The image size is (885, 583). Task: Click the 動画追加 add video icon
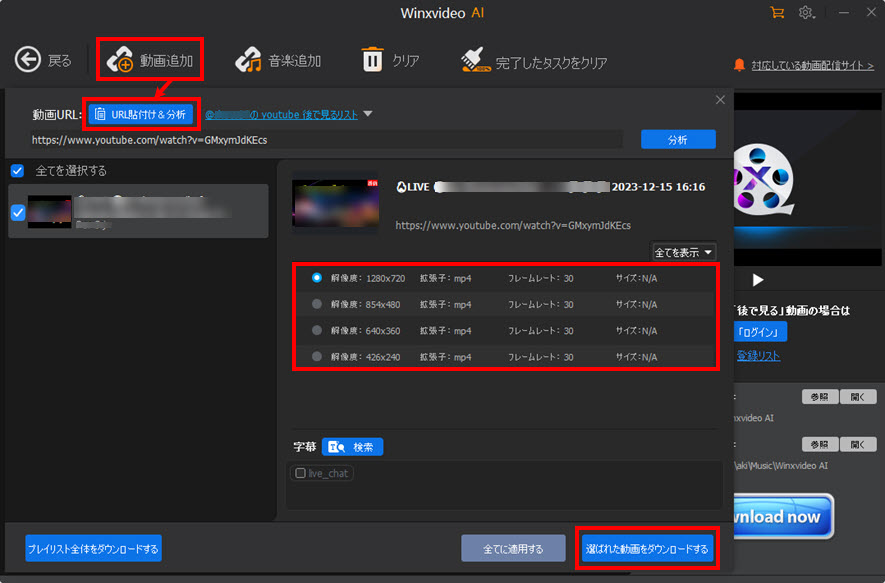tap(120, 59)
